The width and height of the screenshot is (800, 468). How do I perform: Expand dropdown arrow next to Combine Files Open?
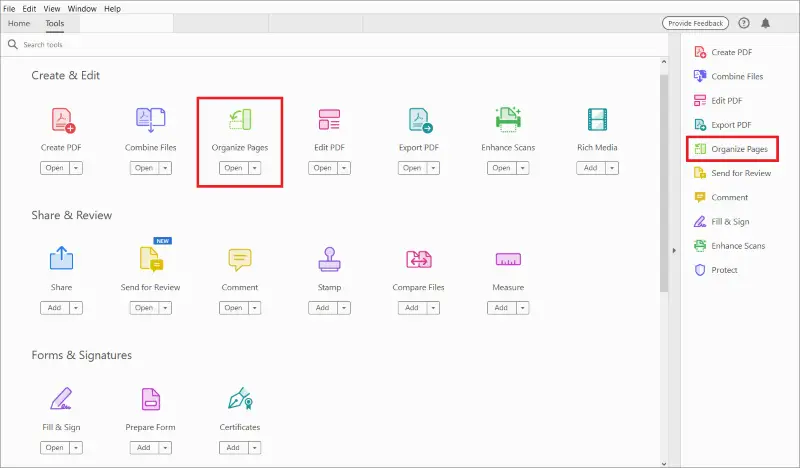(165, 168)
